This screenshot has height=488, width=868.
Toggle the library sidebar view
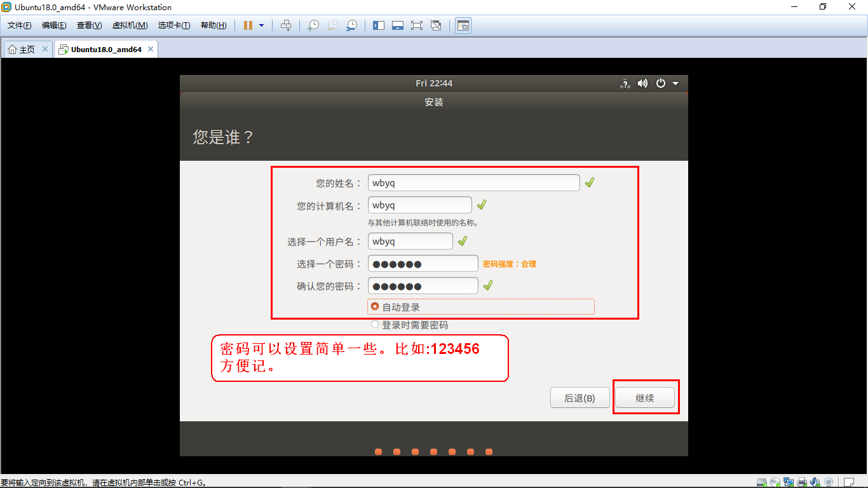point(379,25)
